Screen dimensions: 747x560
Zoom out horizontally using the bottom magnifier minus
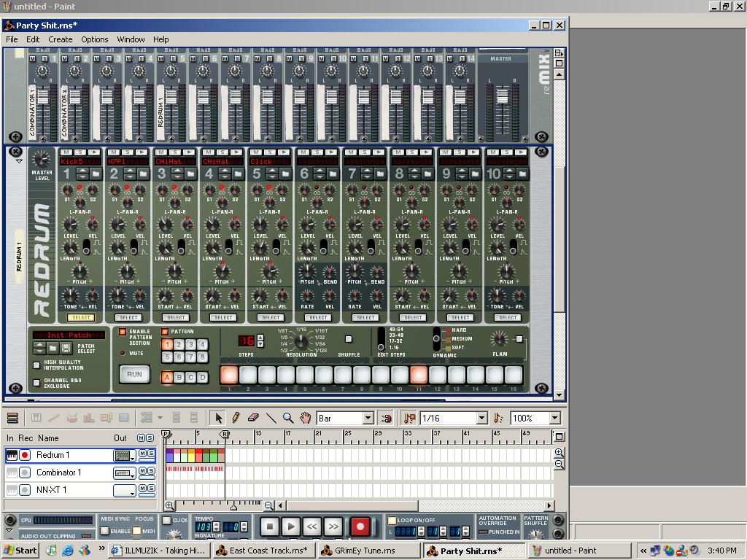269,506
